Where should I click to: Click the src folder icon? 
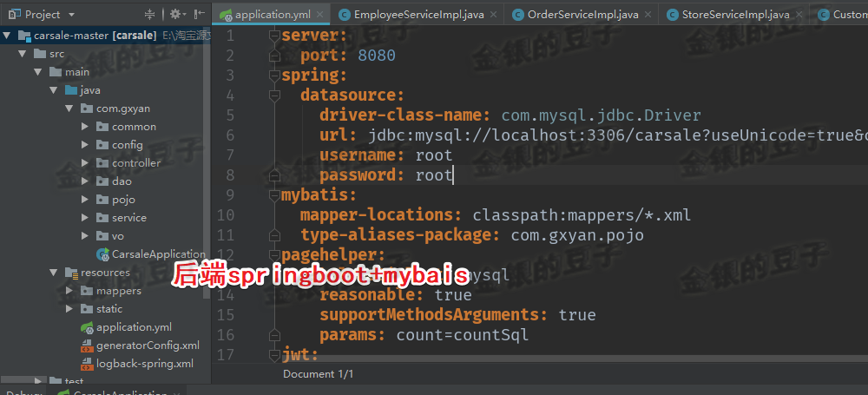(x=40, y=54)
